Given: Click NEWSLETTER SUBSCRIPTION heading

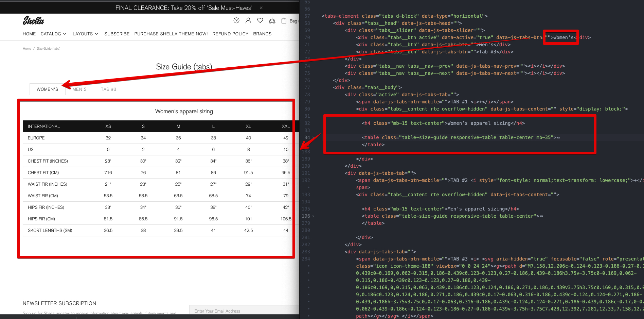Looking at the screenshot, I should pyautogui.click(x=59, y=303).
